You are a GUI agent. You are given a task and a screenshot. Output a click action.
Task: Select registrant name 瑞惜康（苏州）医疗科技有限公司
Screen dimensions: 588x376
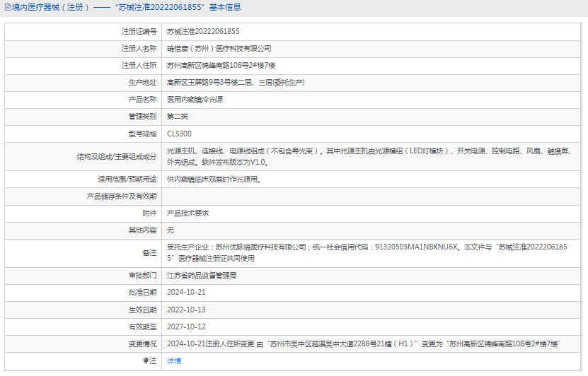coord(219,48)
